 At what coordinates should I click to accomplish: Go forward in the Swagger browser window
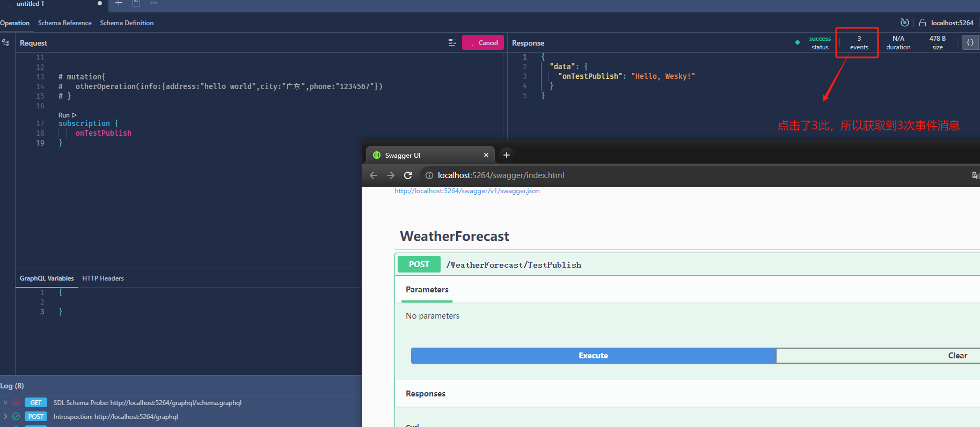point(391,175)
